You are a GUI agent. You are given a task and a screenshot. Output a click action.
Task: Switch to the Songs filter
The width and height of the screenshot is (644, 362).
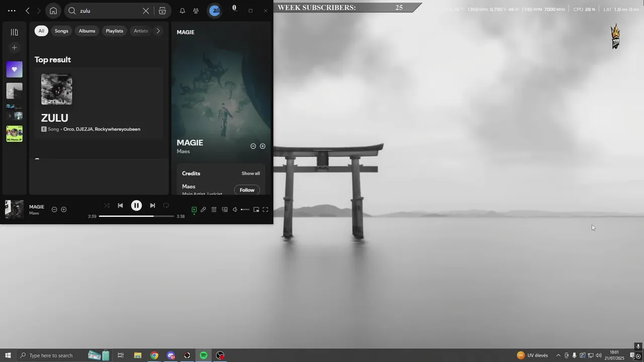(61, 31)
